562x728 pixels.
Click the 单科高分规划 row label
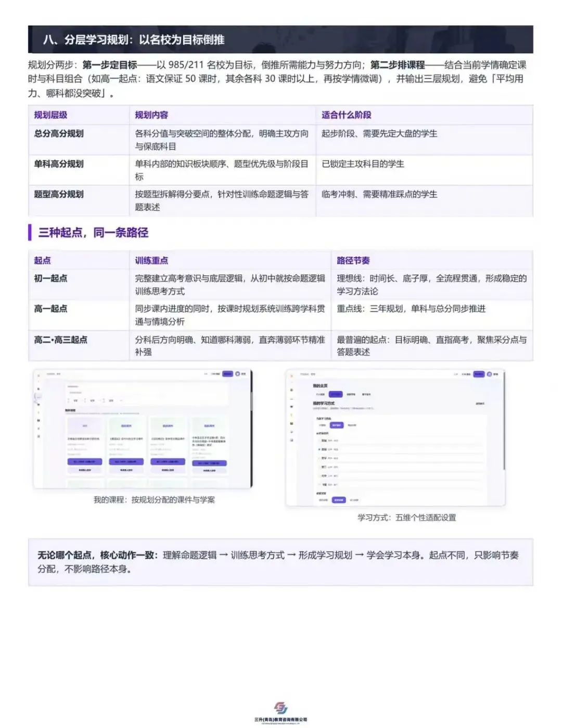coord(59,164)
